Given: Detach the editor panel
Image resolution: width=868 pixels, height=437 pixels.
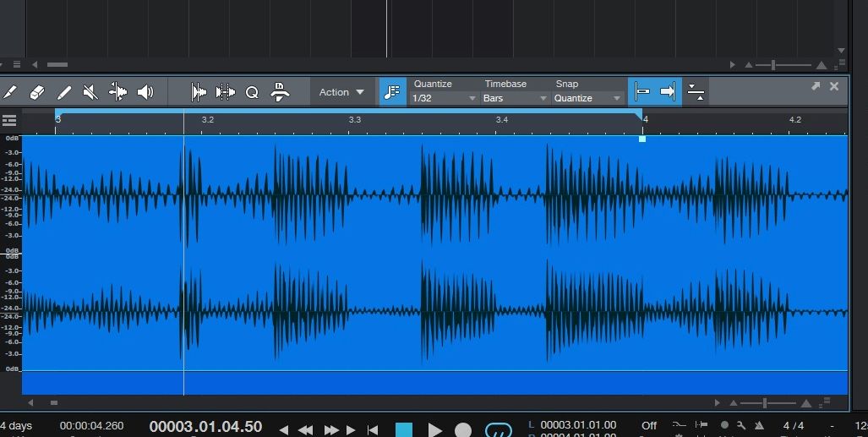Looking at the screenshot, I should (x=816, y=86).
